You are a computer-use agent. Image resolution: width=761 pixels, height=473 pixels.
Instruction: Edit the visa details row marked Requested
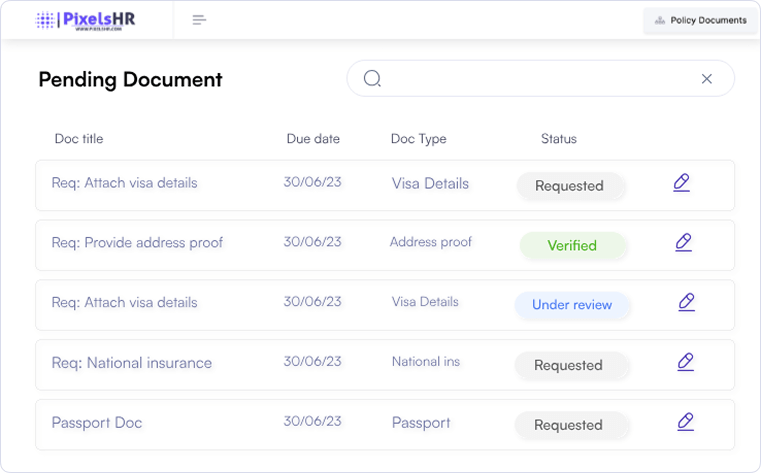click(x=681, y=183)
